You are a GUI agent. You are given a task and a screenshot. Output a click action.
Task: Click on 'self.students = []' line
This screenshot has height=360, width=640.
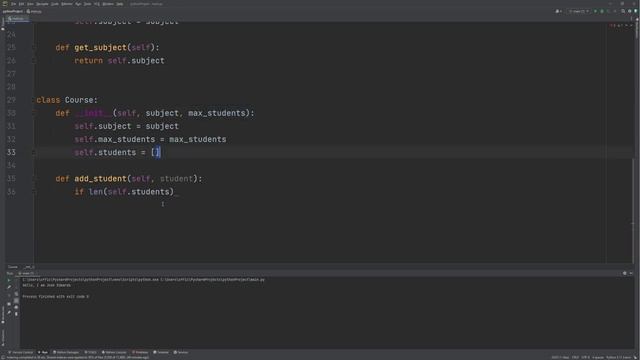click(117, 153)
